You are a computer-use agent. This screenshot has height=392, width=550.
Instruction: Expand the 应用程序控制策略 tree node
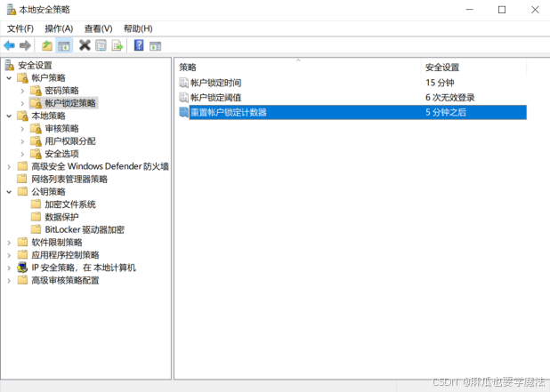(x=9, y=255)
